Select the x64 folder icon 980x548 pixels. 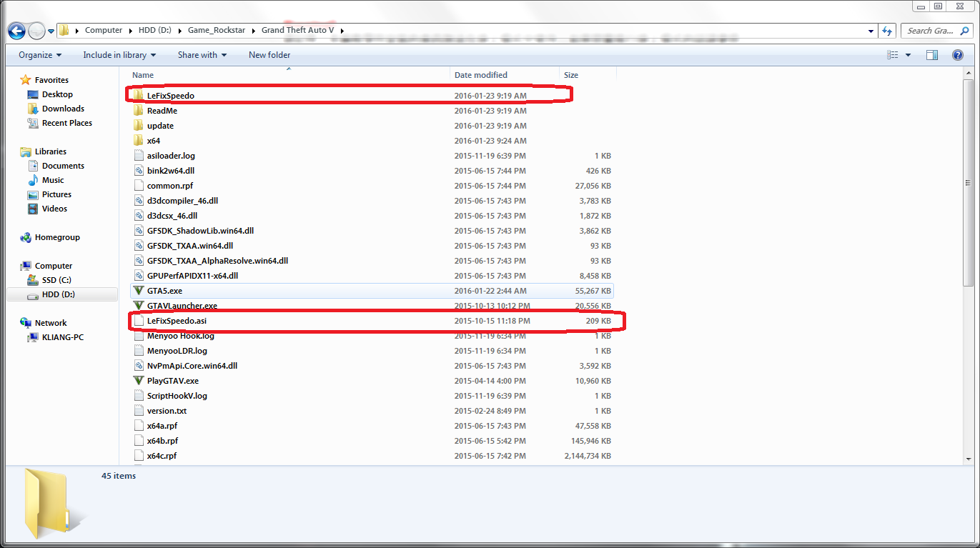tap(139, 141)
